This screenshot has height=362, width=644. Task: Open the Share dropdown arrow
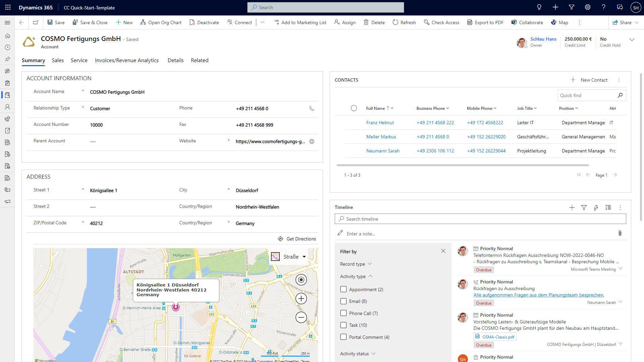[637, 22]
